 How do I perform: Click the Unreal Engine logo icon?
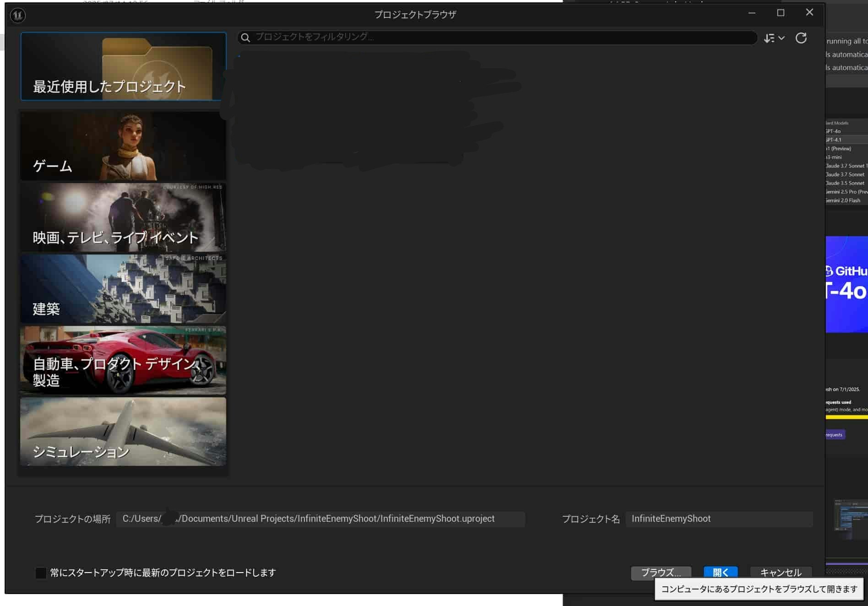(x=17, y=16)
